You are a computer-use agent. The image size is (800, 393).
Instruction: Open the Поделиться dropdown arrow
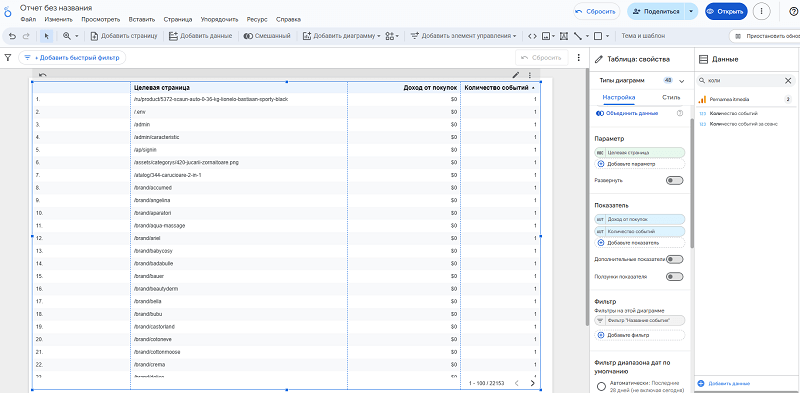pos(691,11)
